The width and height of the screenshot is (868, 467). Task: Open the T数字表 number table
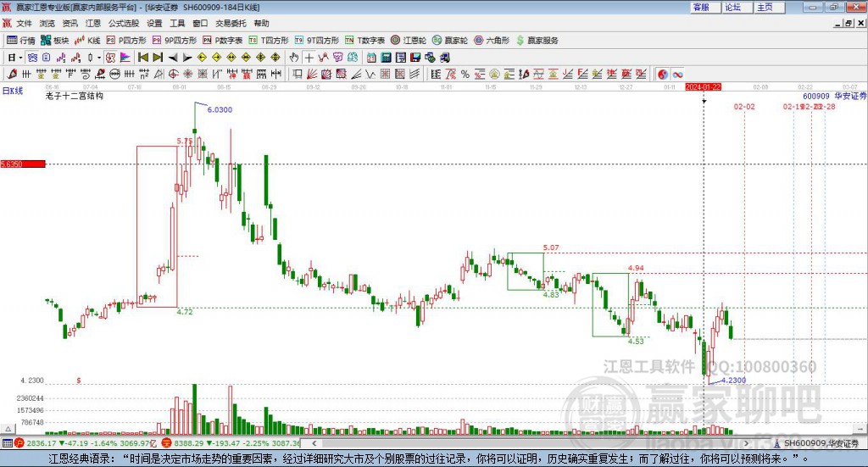364,41
